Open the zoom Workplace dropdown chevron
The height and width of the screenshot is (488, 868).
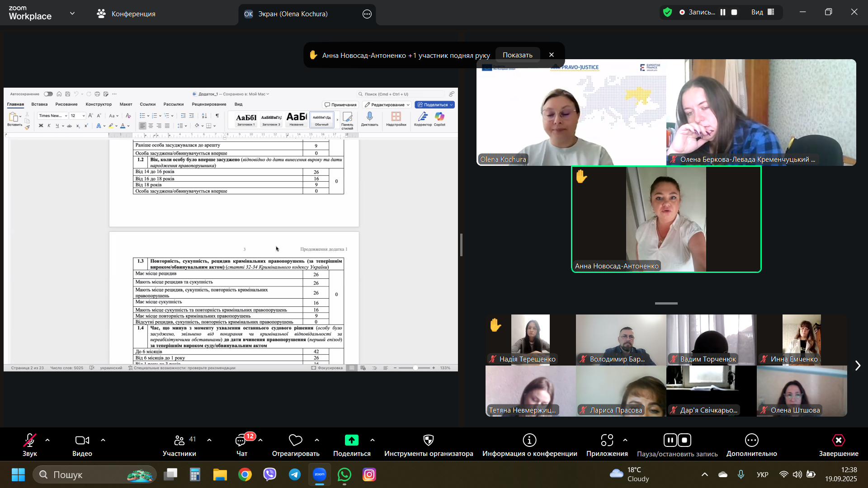(x=72, y=14)
